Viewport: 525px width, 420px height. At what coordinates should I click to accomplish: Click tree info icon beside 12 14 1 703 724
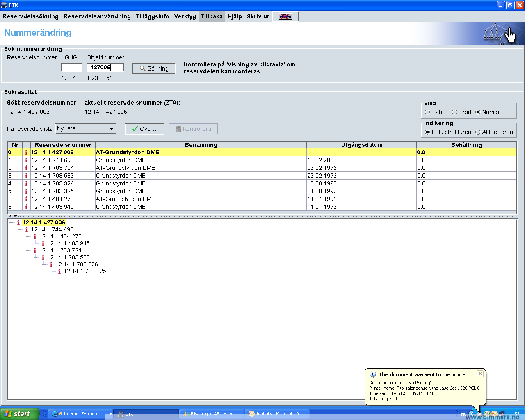[x=34, y=250]
